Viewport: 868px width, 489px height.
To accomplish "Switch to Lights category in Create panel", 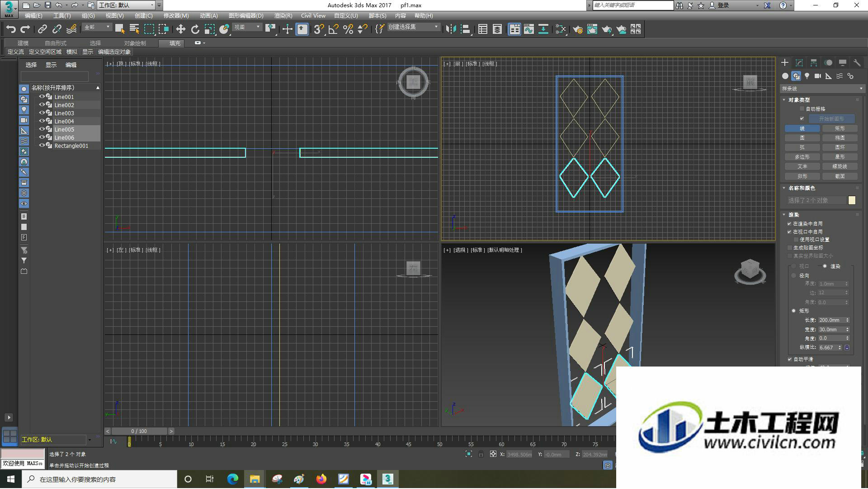I will [x=807, y=76].
